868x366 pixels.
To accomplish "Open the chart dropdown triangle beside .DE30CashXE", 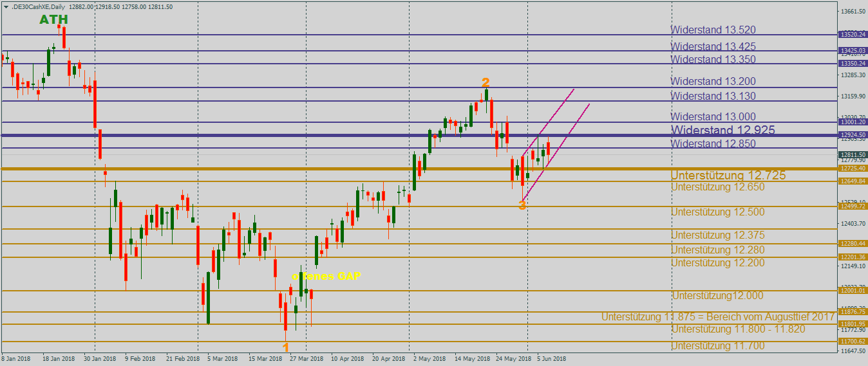I will [x=5, y=6].
